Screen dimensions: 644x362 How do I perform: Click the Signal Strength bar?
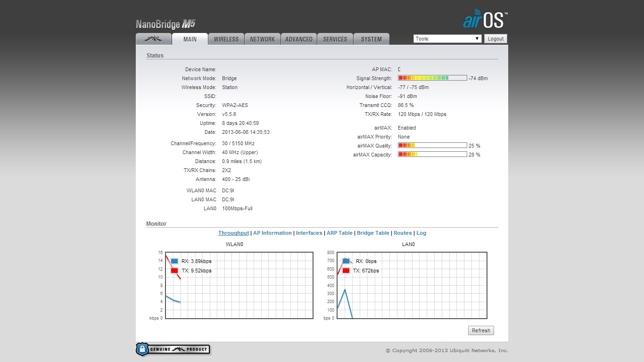[432, 78]
